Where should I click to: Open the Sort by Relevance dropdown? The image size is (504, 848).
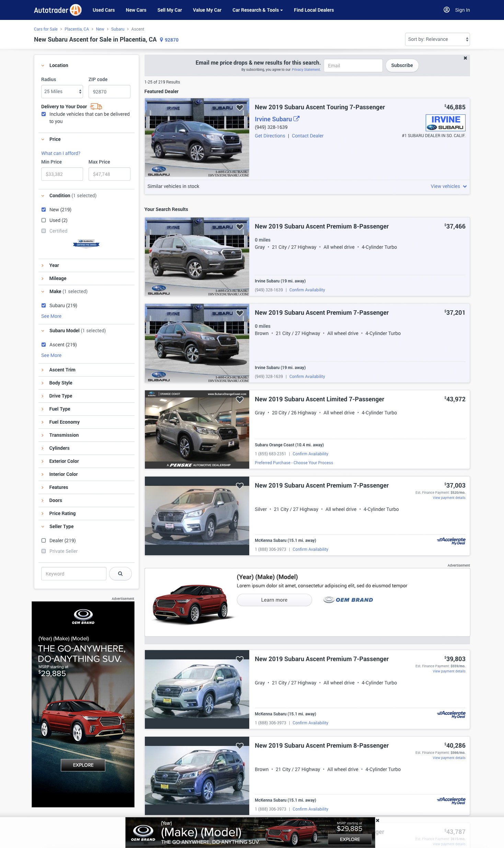pos(437,39)
